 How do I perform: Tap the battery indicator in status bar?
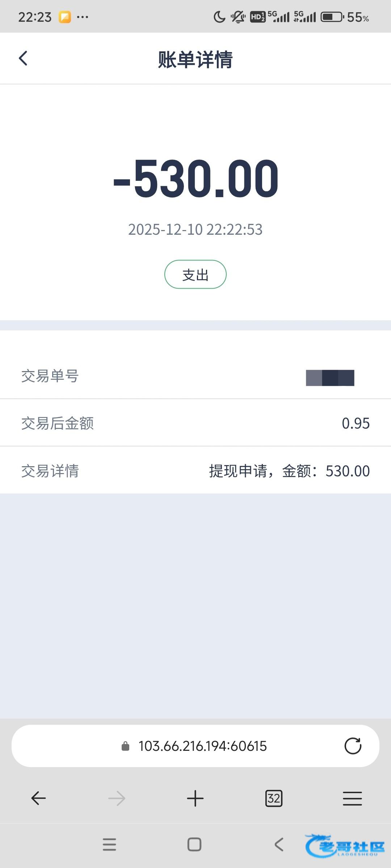click(332, 17)
